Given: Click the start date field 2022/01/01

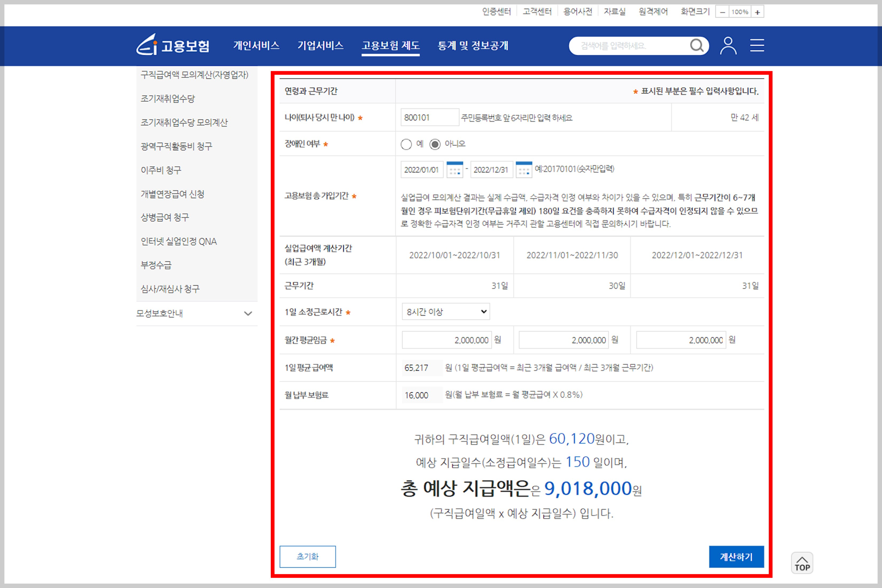Looking at the screenshot, I should pos(422,170).
